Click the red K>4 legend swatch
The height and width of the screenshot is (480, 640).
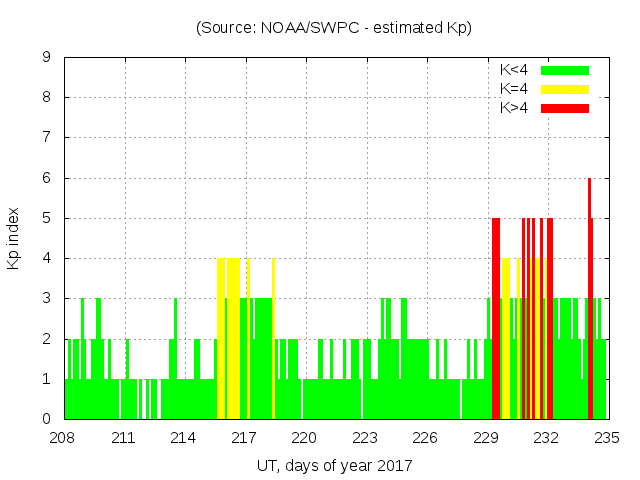click(565, 108)
